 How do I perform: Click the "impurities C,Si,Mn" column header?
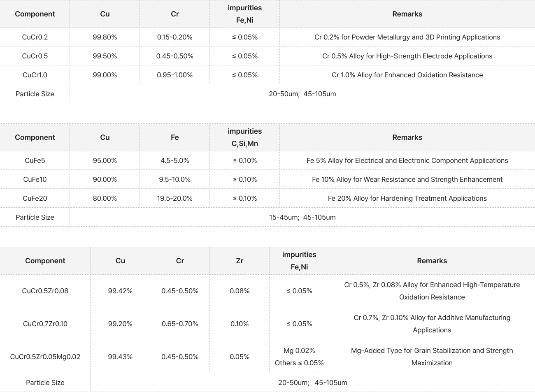pyautogui.click(x=245, y=137)
